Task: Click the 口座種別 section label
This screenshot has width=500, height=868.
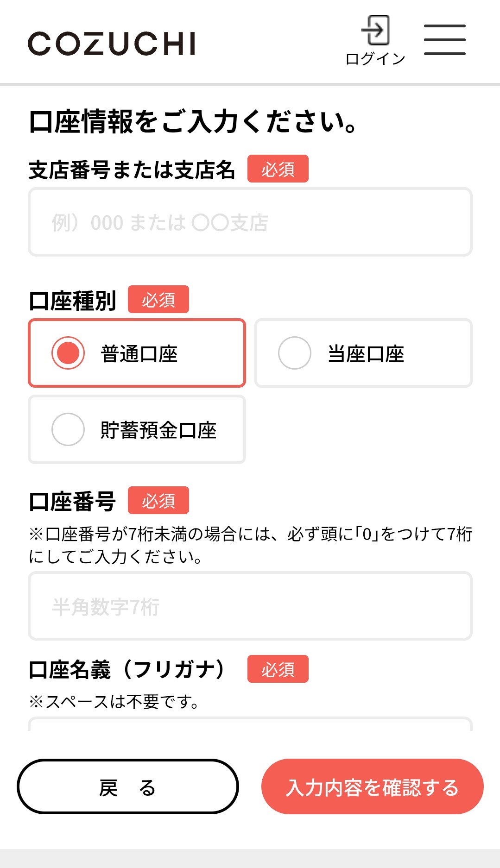Action: pyautogui.click(x=72, y=301)
